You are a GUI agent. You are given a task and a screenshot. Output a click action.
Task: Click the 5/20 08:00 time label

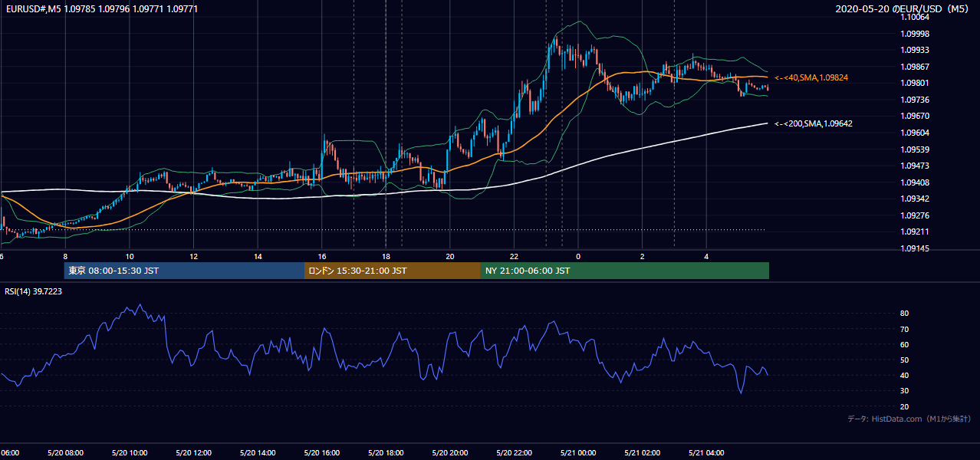coord(65,453)
